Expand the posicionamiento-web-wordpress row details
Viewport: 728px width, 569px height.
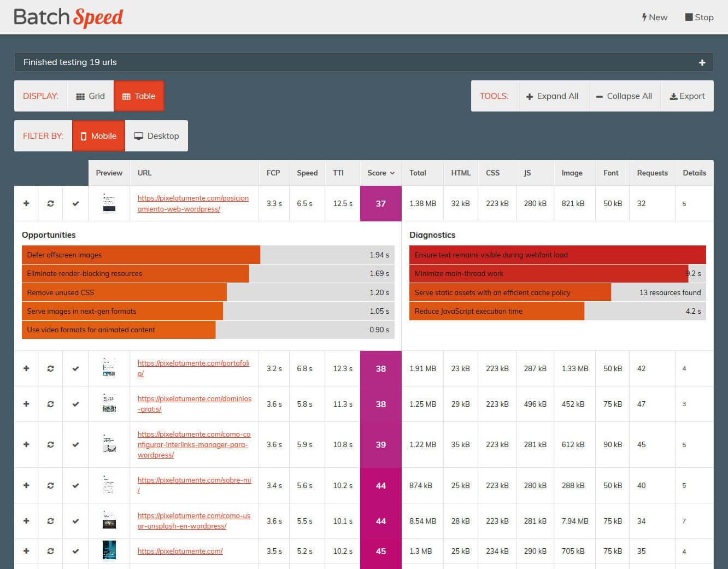point(26,203)
